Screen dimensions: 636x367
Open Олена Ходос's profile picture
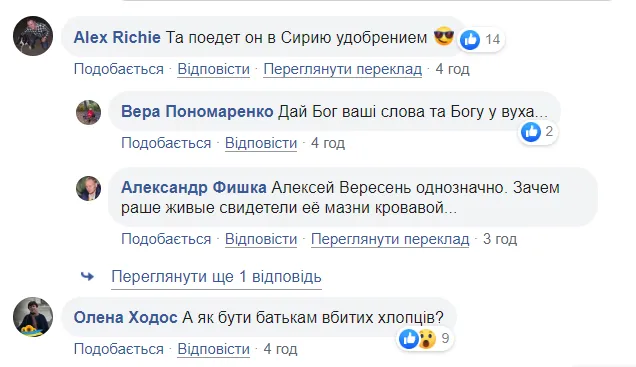(x=33, y=317)
